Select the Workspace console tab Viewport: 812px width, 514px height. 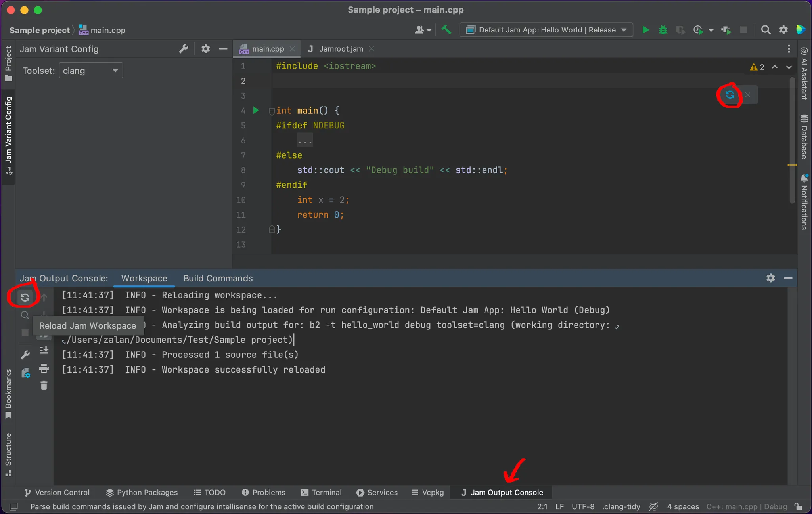[x=144, y=278]
